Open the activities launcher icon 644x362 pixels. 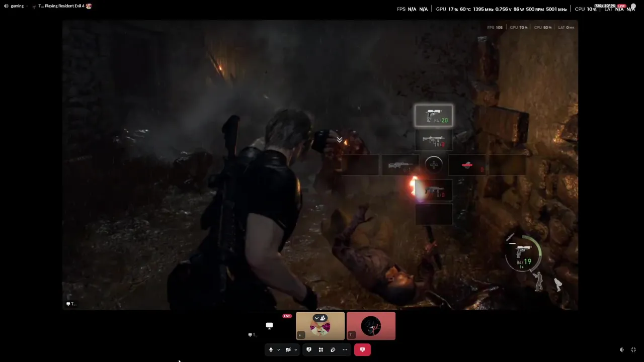tap(321, 350)
